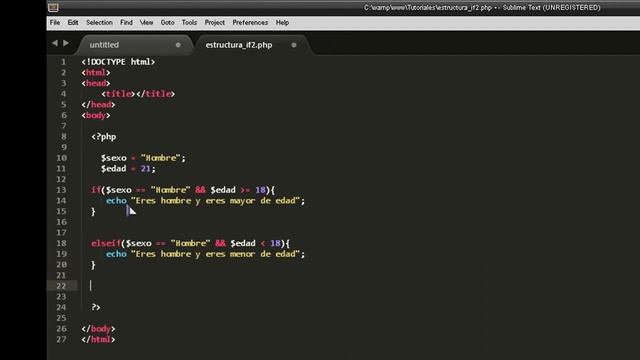
Task: Open the Preferences menu
Action: click(x=250, y=22)
